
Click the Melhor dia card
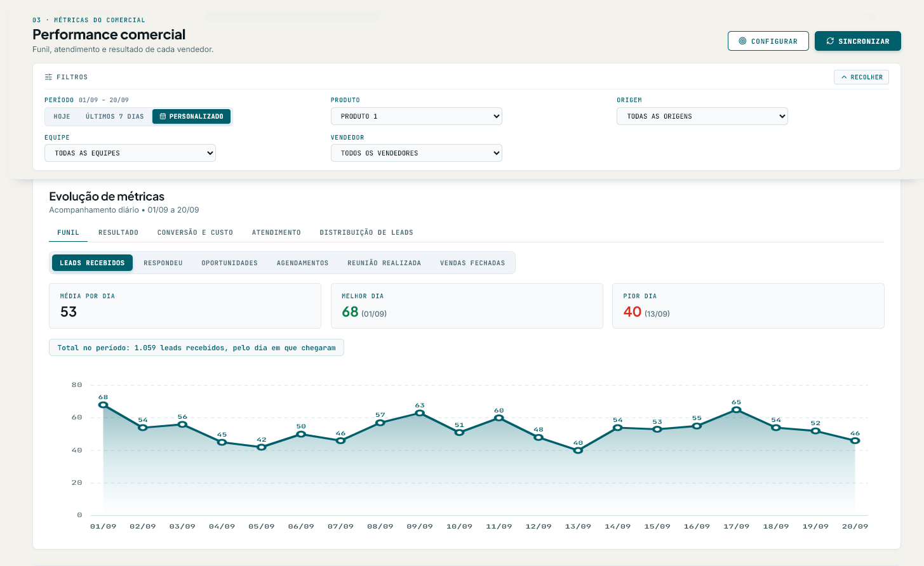point(467,306)
